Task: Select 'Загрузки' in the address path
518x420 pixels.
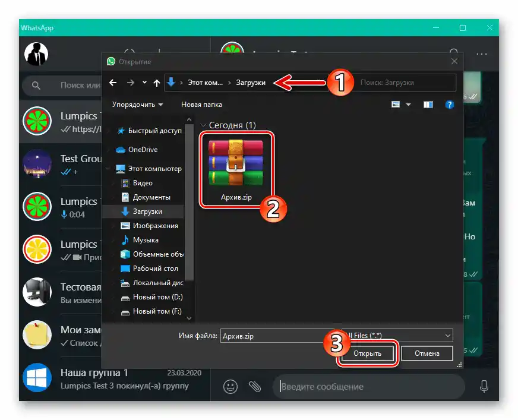Action: pos(251,83)
